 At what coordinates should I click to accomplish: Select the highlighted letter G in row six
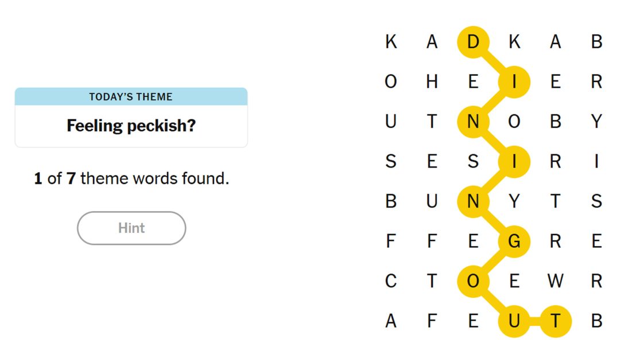click(514, 242)
